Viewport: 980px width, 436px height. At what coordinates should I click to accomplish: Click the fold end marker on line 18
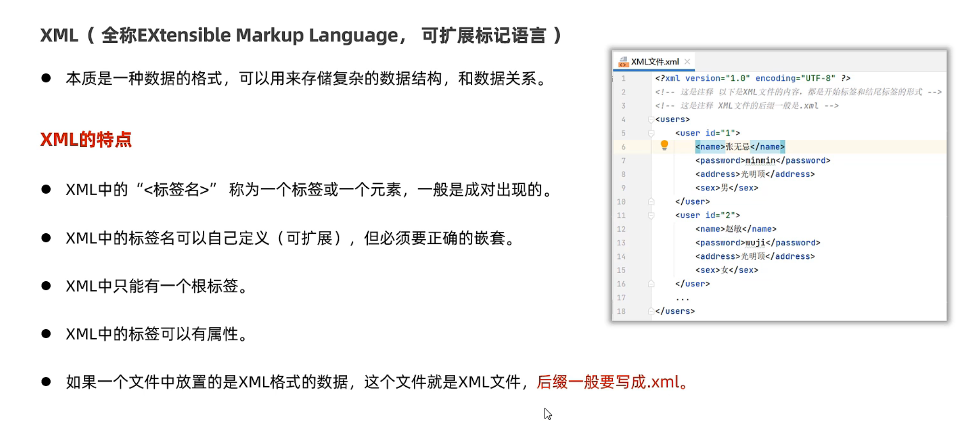click(x=651, y=311)
